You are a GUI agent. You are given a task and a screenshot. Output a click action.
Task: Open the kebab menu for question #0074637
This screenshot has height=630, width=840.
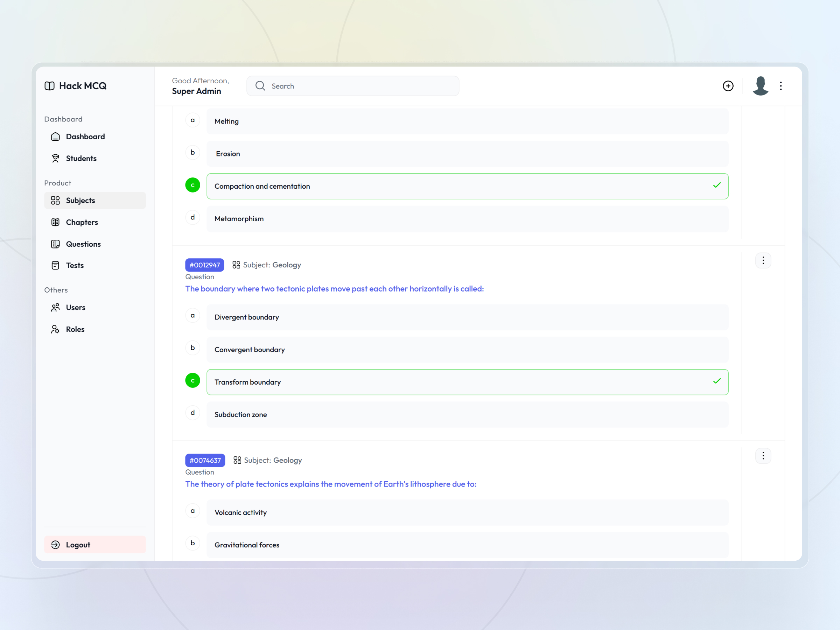tap(763, 456)
